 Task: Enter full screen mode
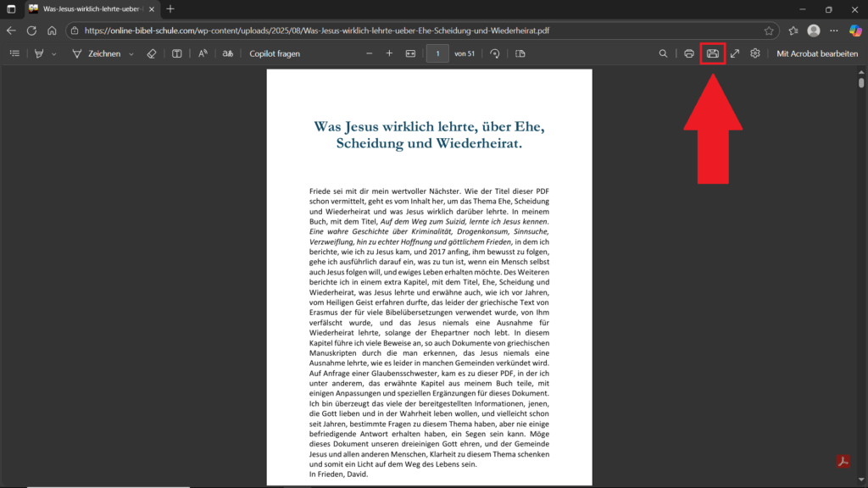click(x=735, y=53)
